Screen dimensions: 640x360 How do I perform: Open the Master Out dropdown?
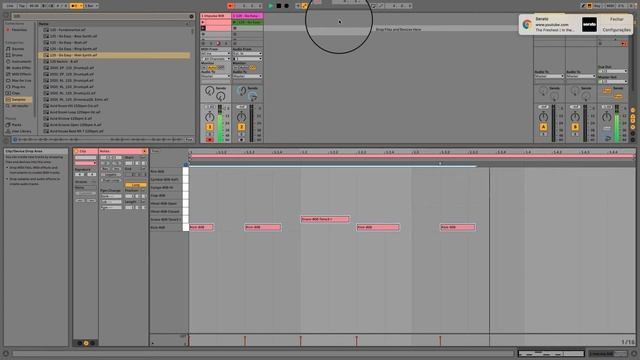(613, 81)
